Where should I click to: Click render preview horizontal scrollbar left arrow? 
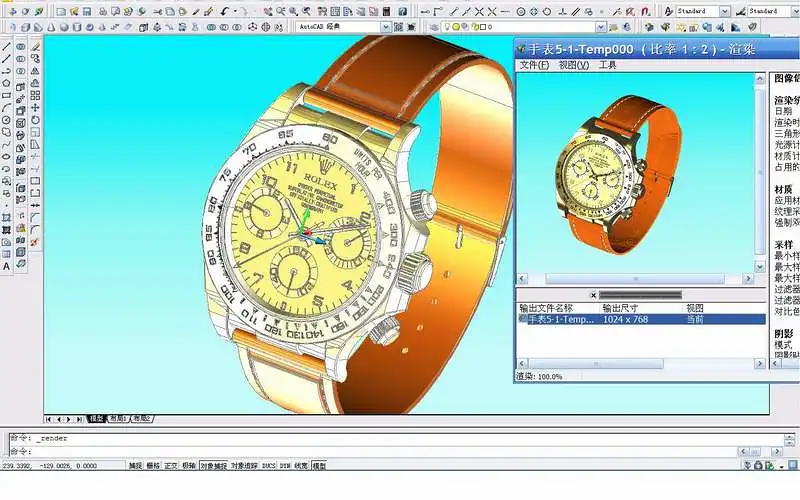pos(522,279)
